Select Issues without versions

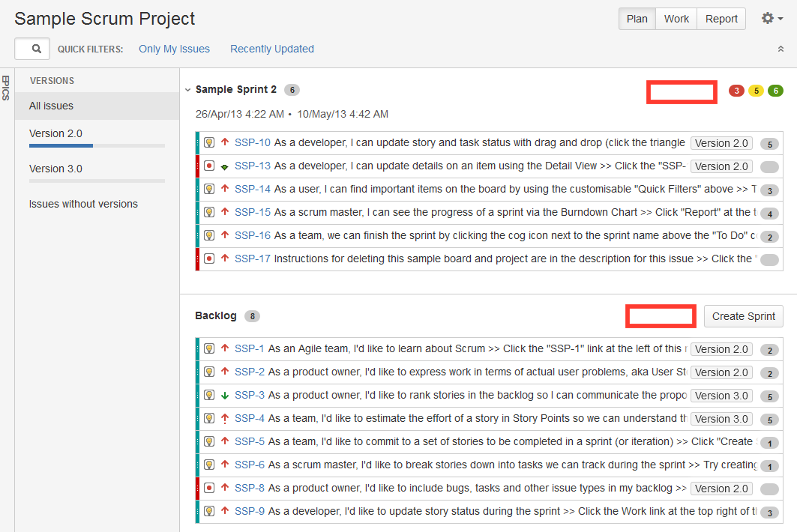click(x=83, y=204)
